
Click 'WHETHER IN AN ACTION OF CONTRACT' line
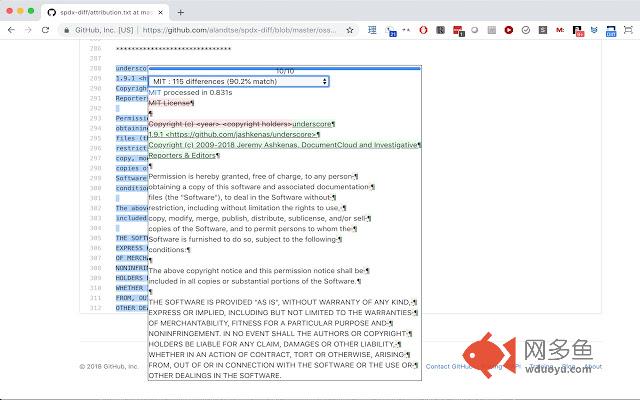coord(277,355)
